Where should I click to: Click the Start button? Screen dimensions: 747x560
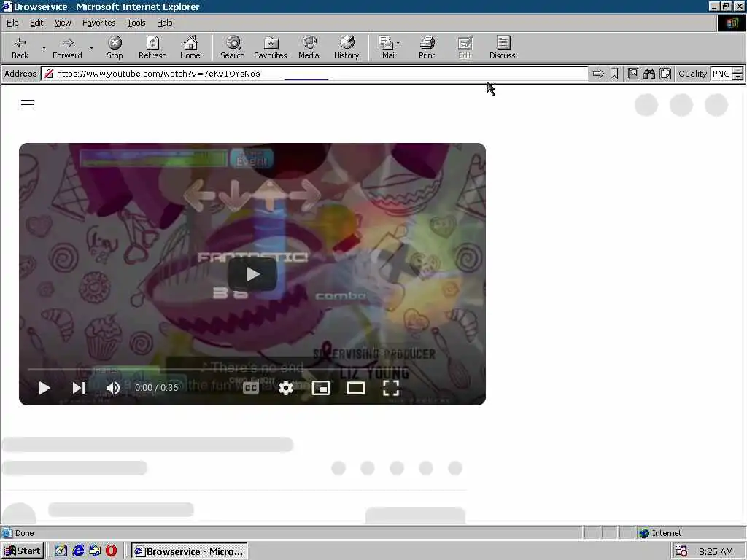[x=23, y=551]
